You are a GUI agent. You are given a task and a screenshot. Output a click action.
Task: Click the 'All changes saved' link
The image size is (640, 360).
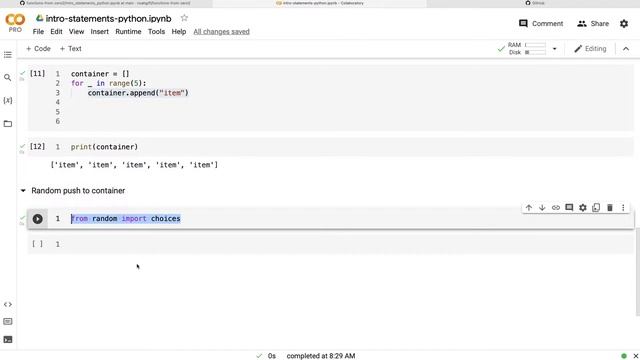coord(221,31)
